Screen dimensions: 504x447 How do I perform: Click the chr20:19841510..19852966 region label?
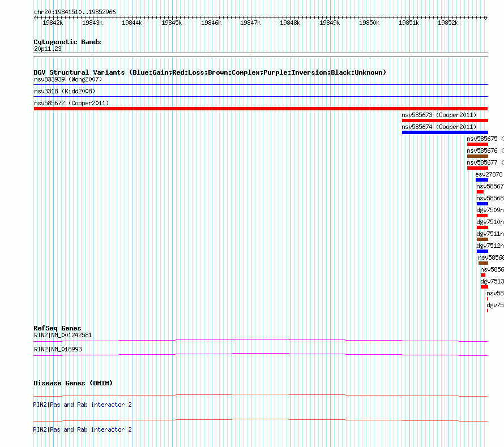pyautogui.click(x=75, y=12)
